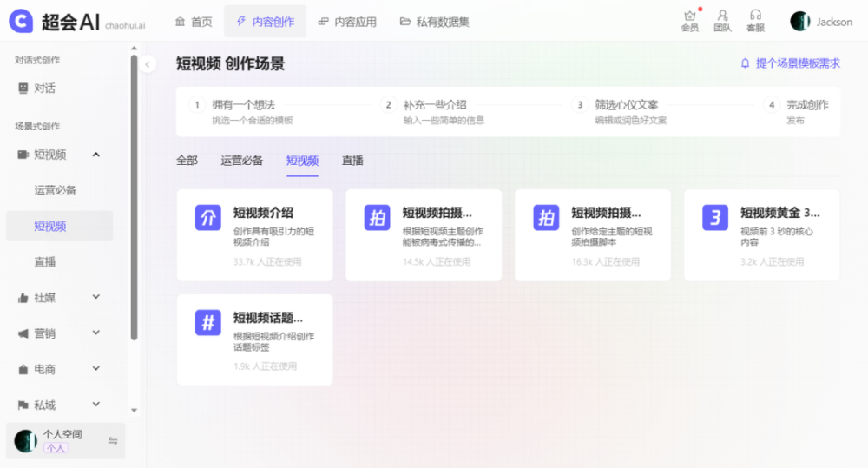Click the 私有数据集 folder icon

click(x=405, y=22)
